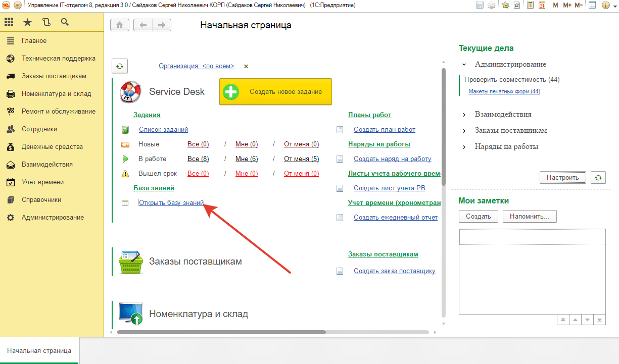Click Создать наряд на работу link

coord(393,159)
